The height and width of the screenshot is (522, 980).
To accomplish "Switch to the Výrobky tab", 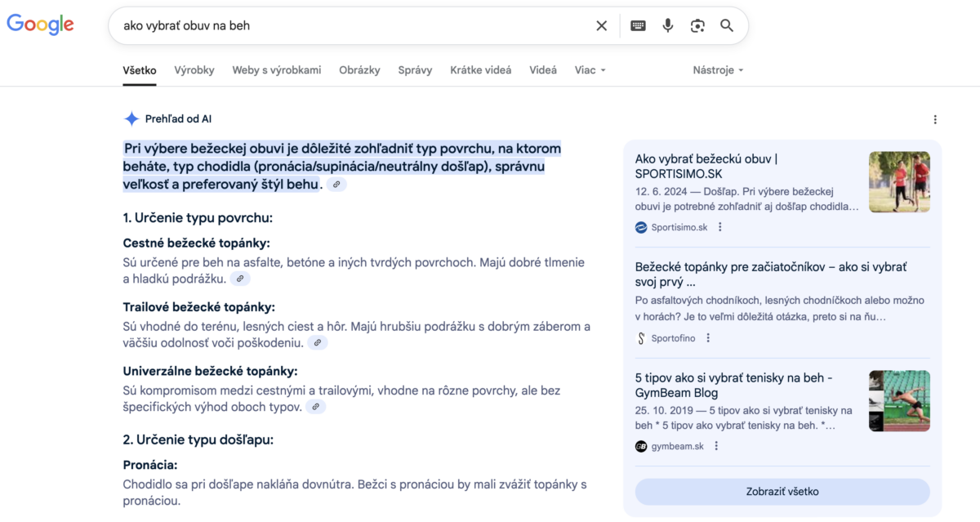I will tap(194, 70).
